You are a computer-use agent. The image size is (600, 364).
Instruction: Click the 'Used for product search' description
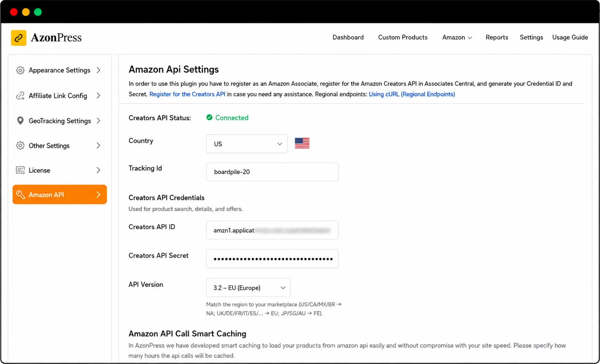[x=185, y=209]
